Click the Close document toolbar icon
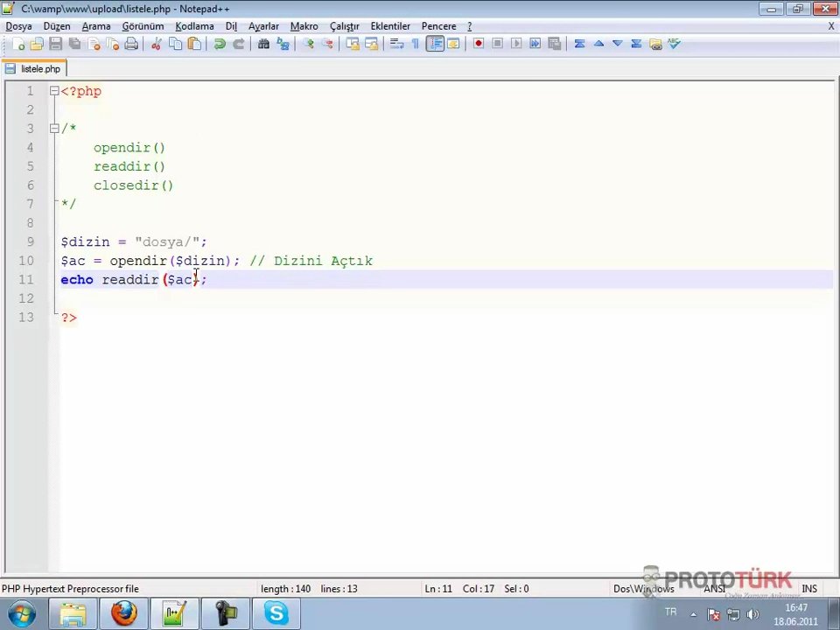The width and height of the screenshot is (840, 630). (94, 44)
